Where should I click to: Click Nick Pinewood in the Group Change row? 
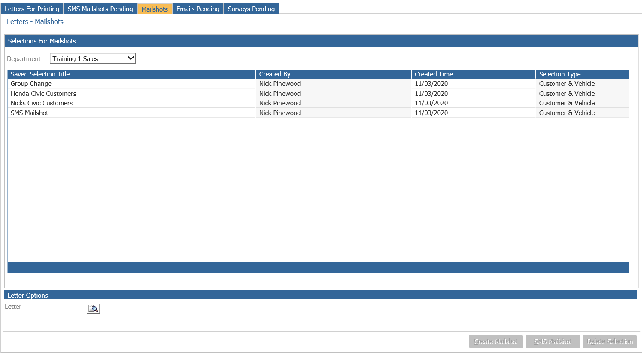click(x=280, y=84)
